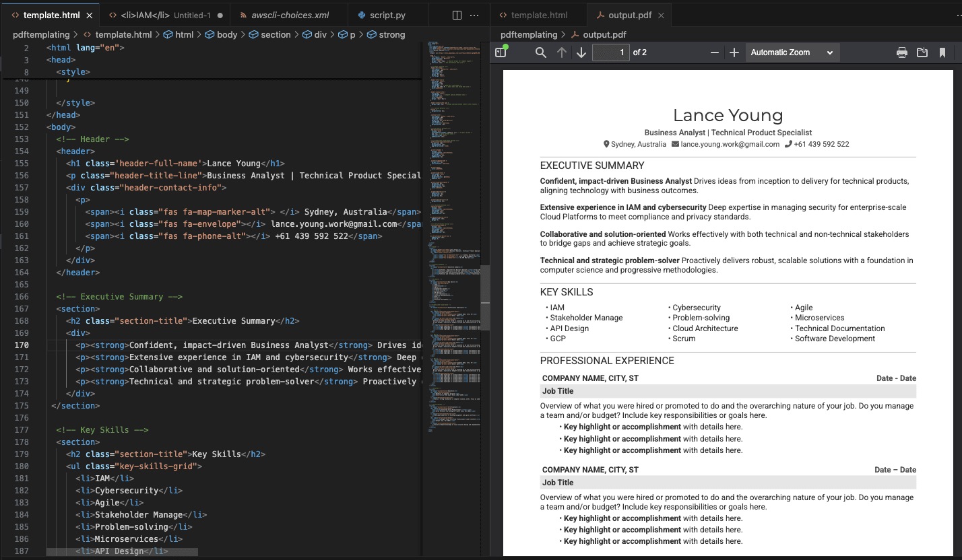This screenshot has width=962, height=560.
Task: Click the PDF page number field
Action: [x=610, y=53]
